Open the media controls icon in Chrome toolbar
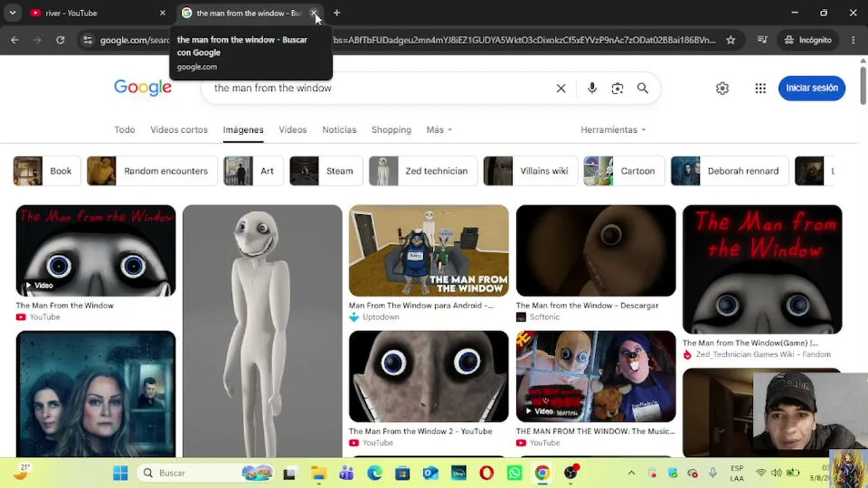The height and width of the screenshot is (488, 868). (x=763, y=40)
